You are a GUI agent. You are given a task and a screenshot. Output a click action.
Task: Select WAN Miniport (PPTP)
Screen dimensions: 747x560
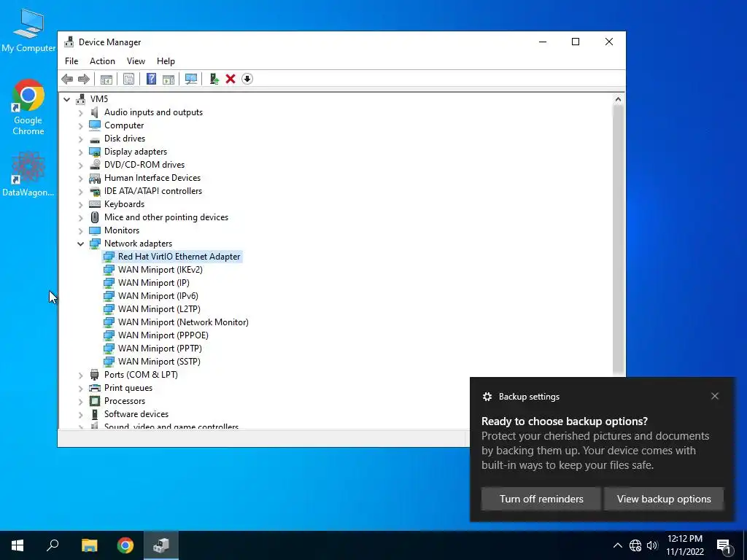pos(160,348)
